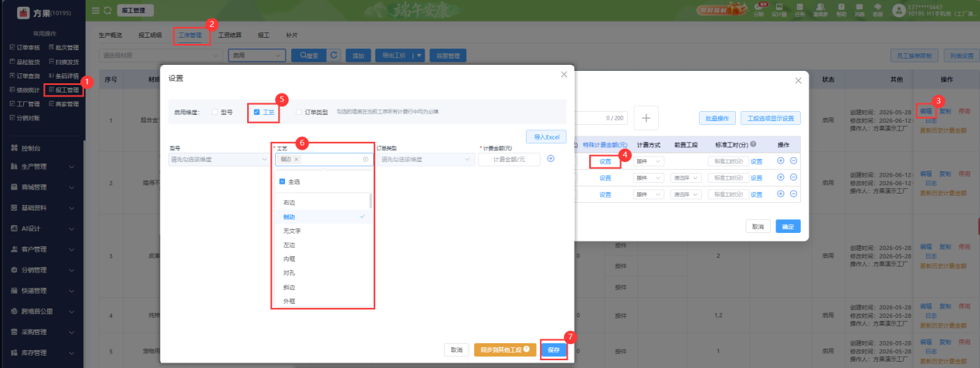Clear the 工艺 select with circle-x icon
This screenshot has width=980, height=368.
coord(366,159)
